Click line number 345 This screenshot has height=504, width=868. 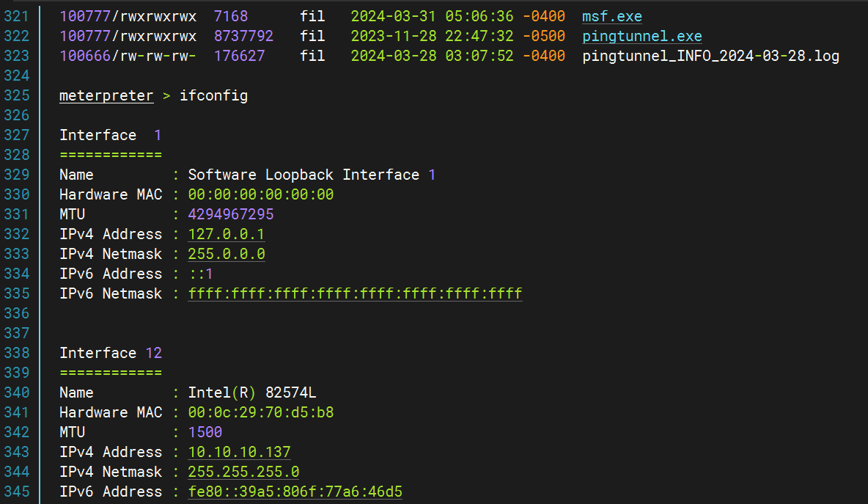[x=16, y=492]
